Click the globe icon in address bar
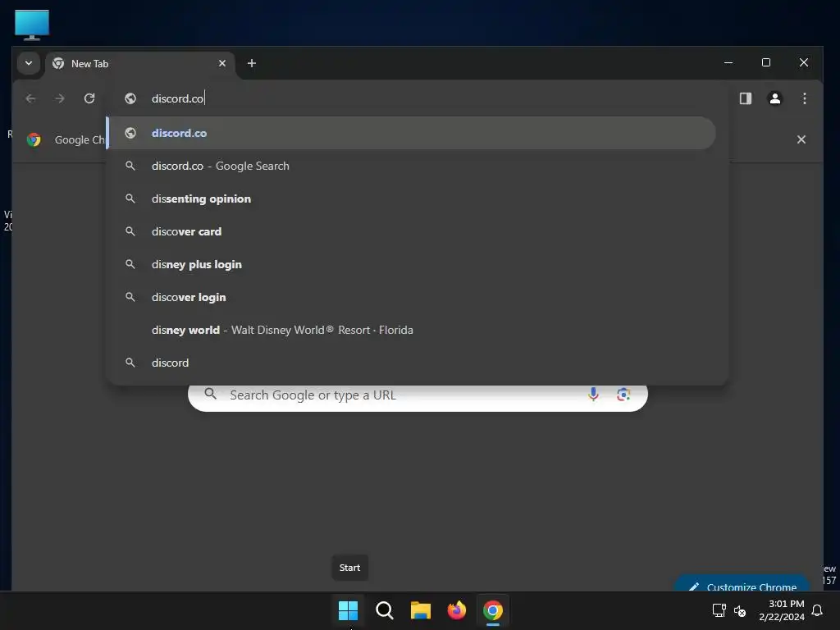The width and height of the screenshot is (840, 630). click(130, 98)
